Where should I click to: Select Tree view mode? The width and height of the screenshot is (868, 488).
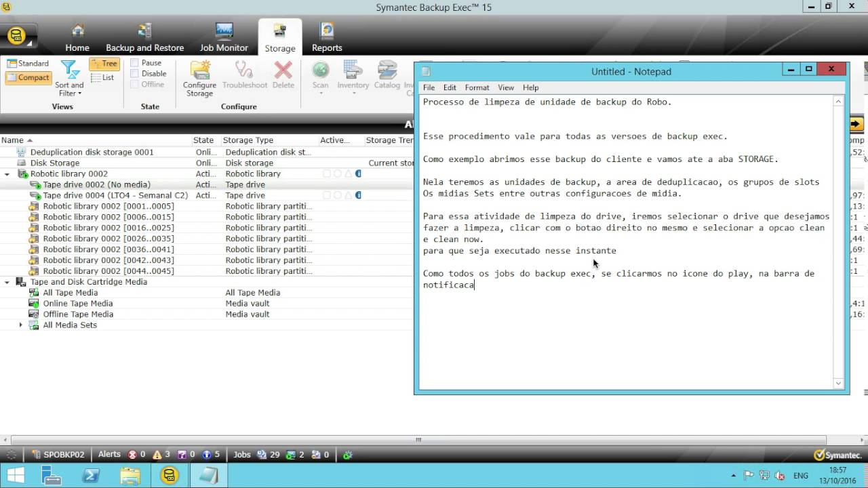[104, 64]
